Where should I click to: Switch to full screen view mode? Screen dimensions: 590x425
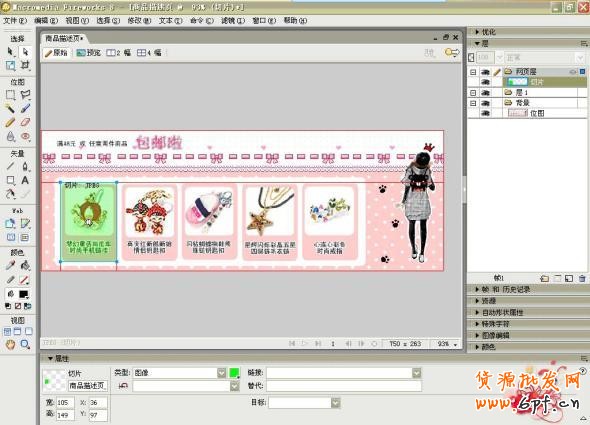pyautogui.click(x=29, y=331)
